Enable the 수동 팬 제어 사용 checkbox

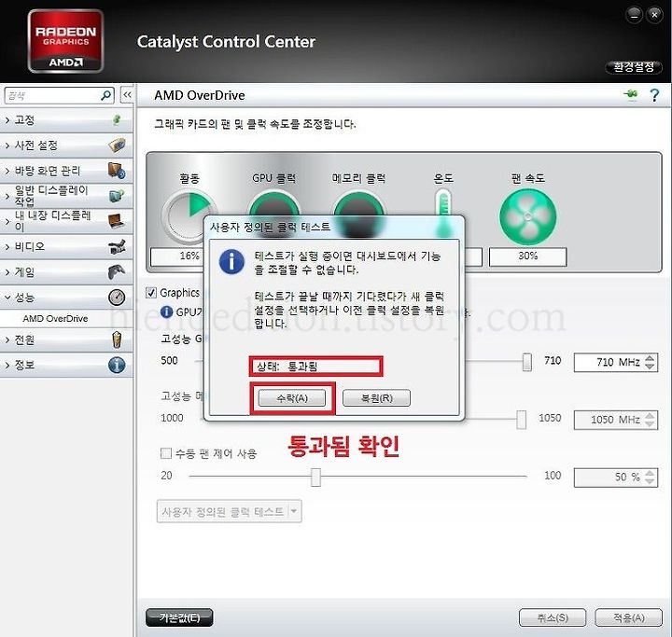tap(166, 452)
